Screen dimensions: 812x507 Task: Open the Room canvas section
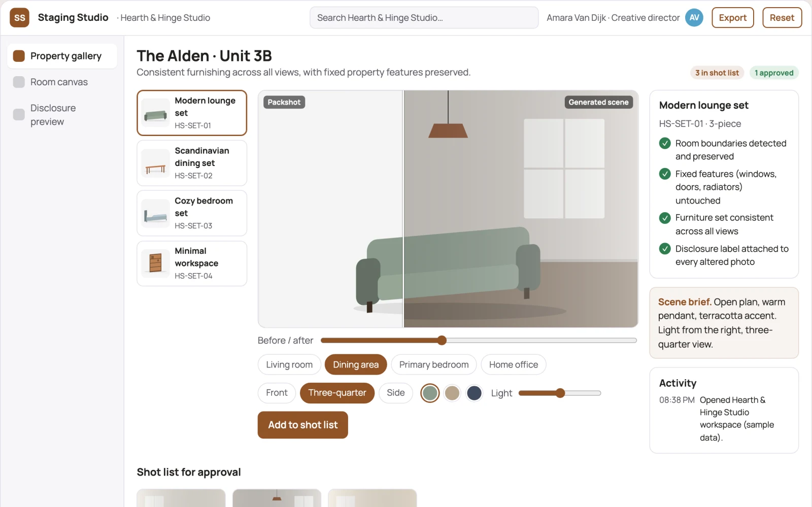click(x=62, y=82)
